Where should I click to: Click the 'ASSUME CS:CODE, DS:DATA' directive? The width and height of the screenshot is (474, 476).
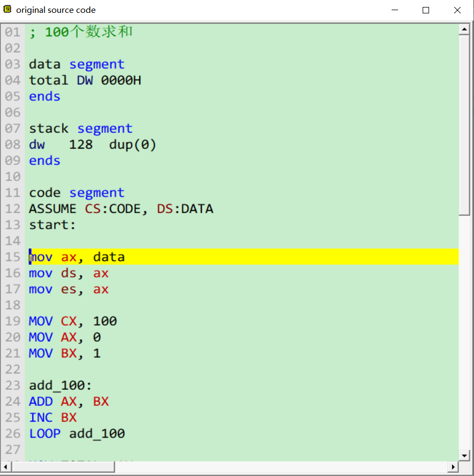pos(120,208)
